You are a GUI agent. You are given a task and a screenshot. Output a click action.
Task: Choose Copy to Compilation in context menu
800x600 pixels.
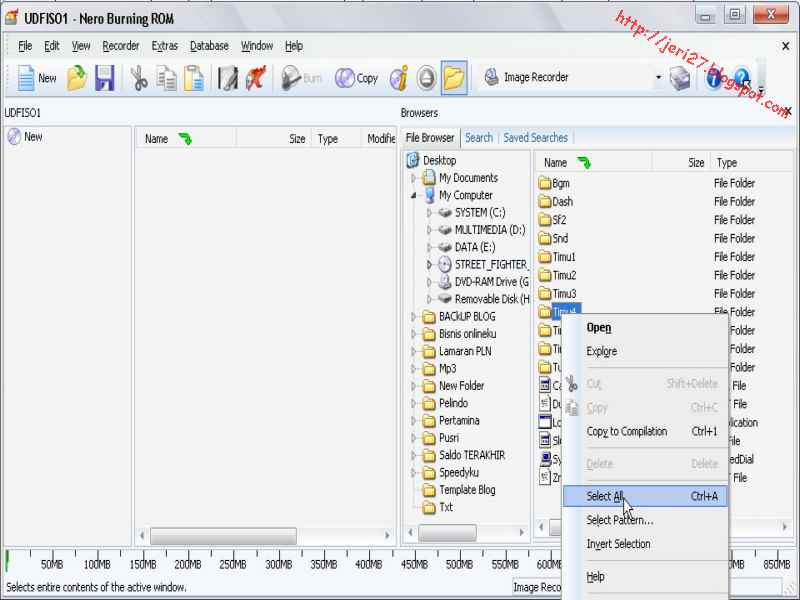coord(645,432)
